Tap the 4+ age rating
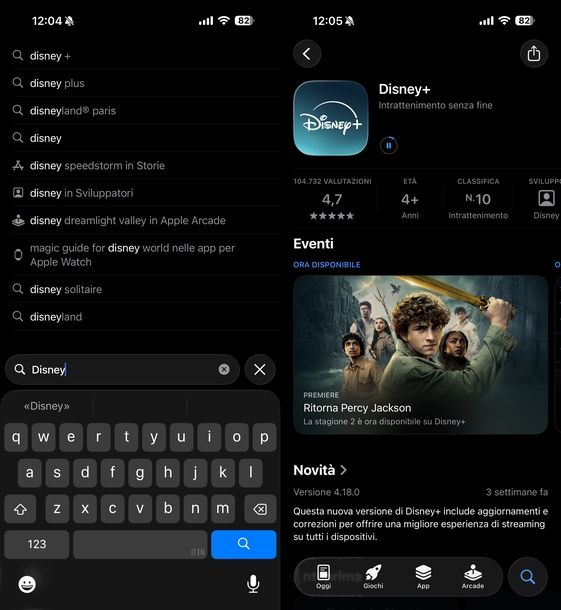Viewport: 561px width, 610px height. click(x=410, y=199)
